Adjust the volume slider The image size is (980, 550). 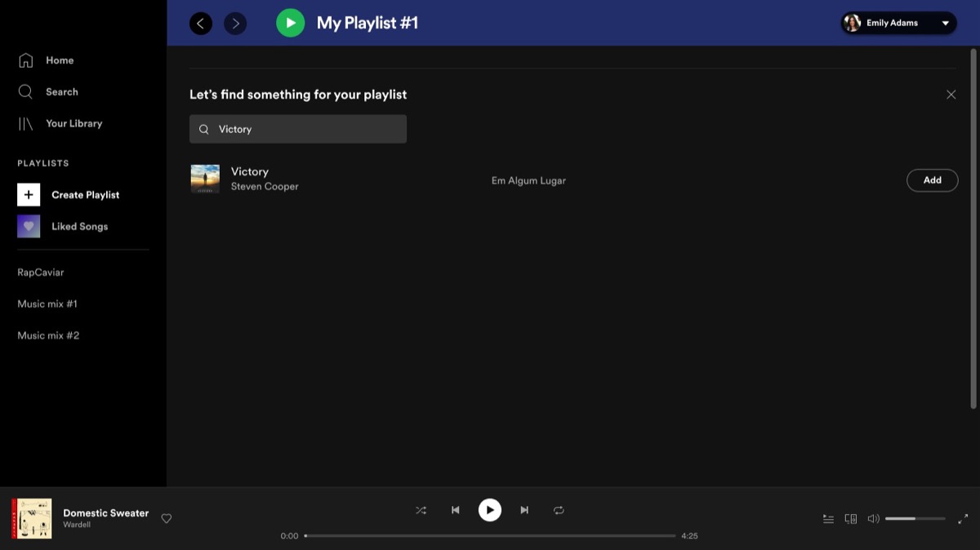[x=915, y=517]
